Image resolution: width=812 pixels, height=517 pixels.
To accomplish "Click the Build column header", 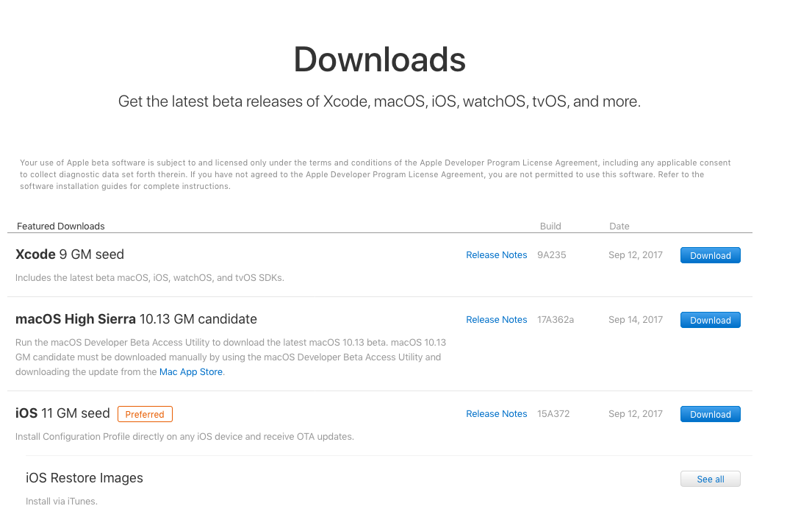I will tap(550, 227).
